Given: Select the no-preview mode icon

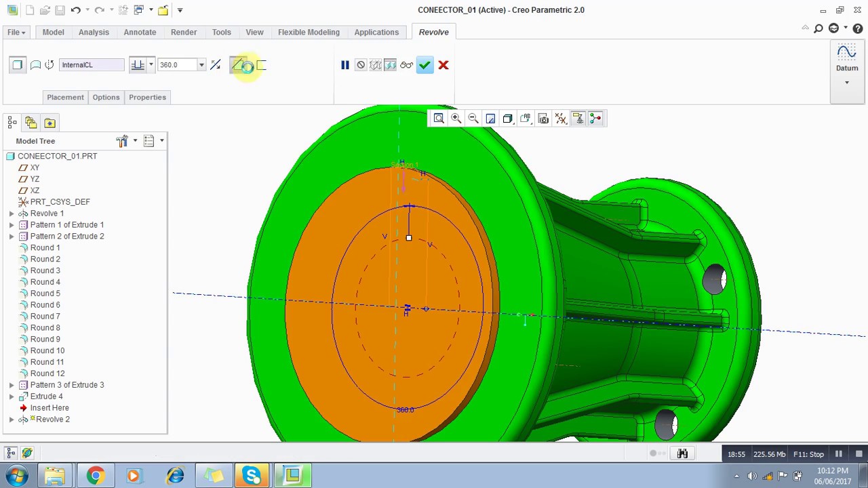Looking at the screenshot, I should 361,65.
